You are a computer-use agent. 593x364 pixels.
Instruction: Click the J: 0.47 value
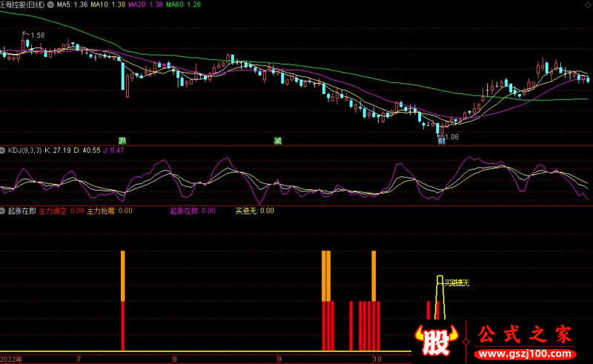(113, 150)
